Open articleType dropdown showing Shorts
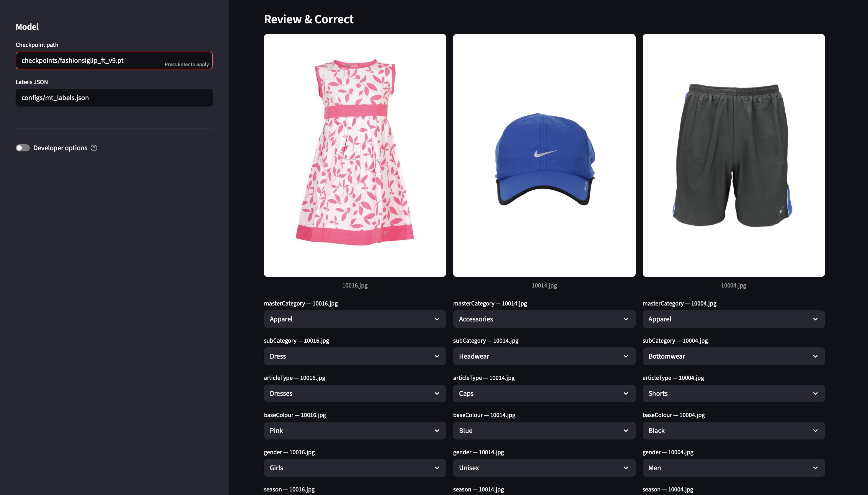The width and height of the screenshot is (868, 495). 733,393
